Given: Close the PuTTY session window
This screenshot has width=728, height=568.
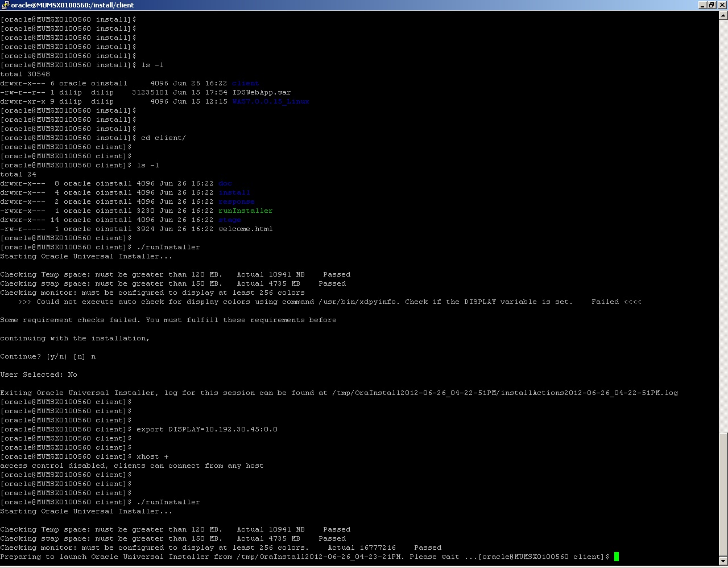Looking at the screenshot, I should (721, 5).
